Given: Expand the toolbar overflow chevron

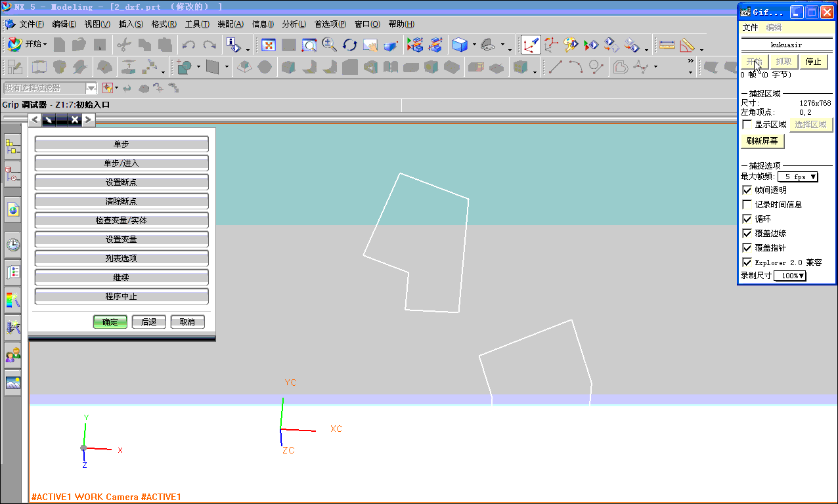Looking at the screenshot, I should [690, 62].
